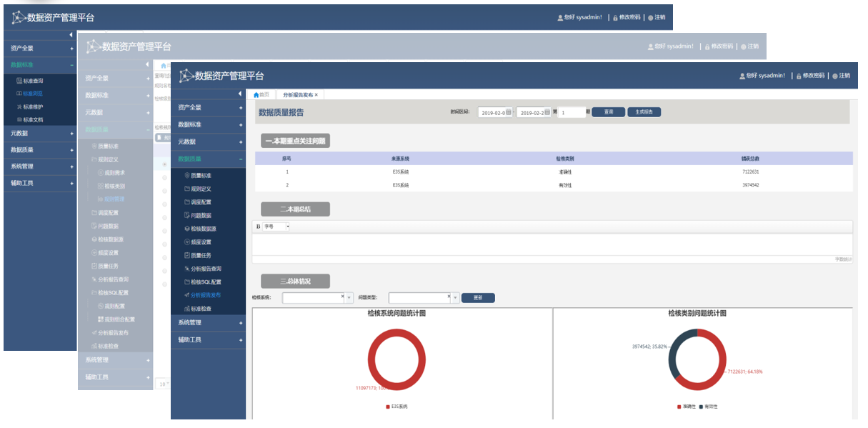868x428 pixels.
Task: Click error count 3974542 table cell
Action: [x=750, y=185]
